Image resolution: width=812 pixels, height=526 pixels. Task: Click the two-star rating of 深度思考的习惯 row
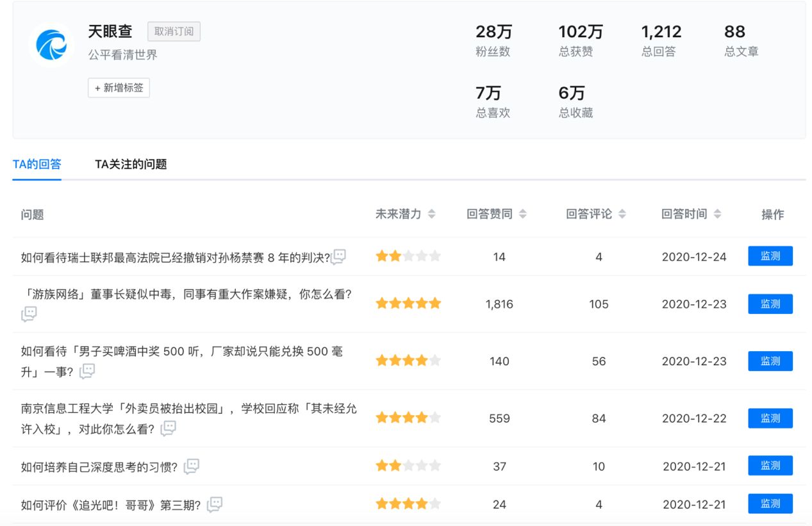(408, 466)
